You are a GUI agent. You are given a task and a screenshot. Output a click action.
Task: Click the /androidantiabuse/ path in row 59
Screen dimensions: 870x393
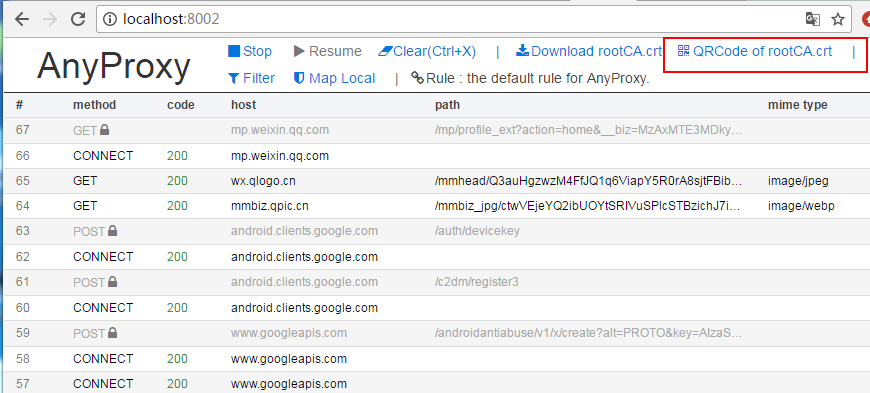pyautogui.click(x=588, y=333)
